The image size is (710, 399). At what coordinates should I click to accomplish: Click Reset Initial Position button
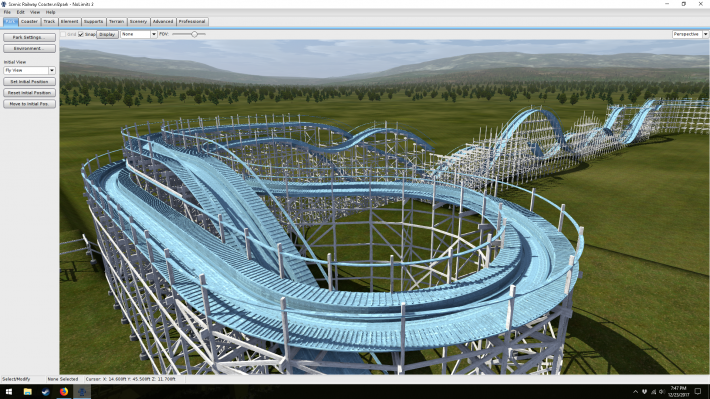tap(29, 93)
